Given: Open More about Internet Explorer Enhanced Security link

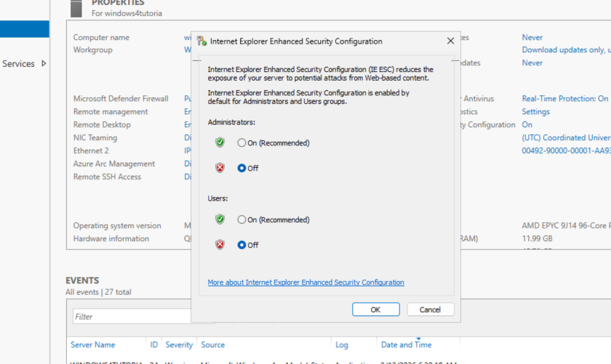Looking at the screenshot, I should (305, 283).
